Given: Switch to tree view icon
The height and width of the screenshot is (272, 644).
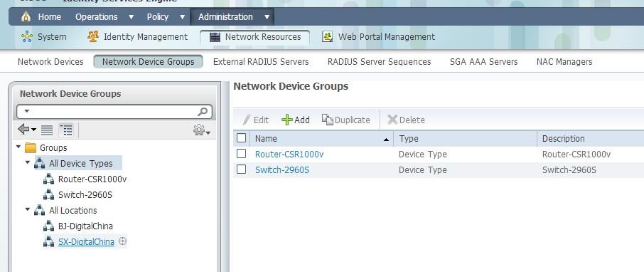Looking at the screenshot, I should pyautogui.click(x=65, y=130).
